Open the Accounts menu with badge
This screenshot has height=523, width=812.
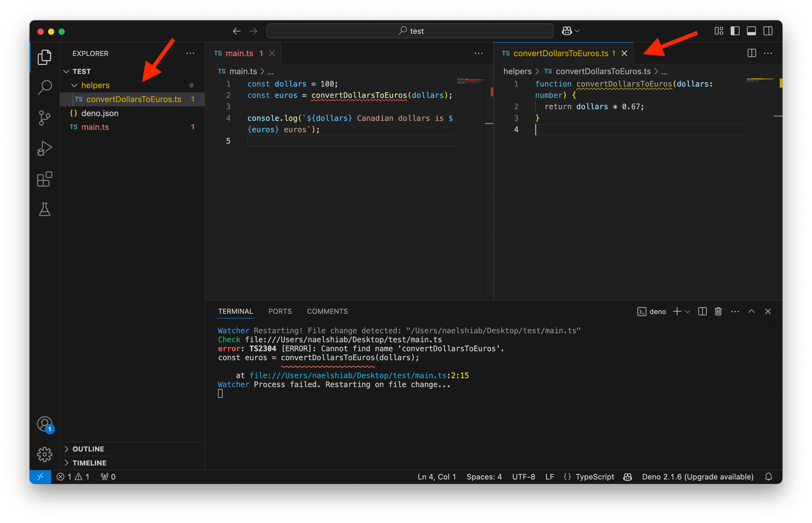click(45, 424)
